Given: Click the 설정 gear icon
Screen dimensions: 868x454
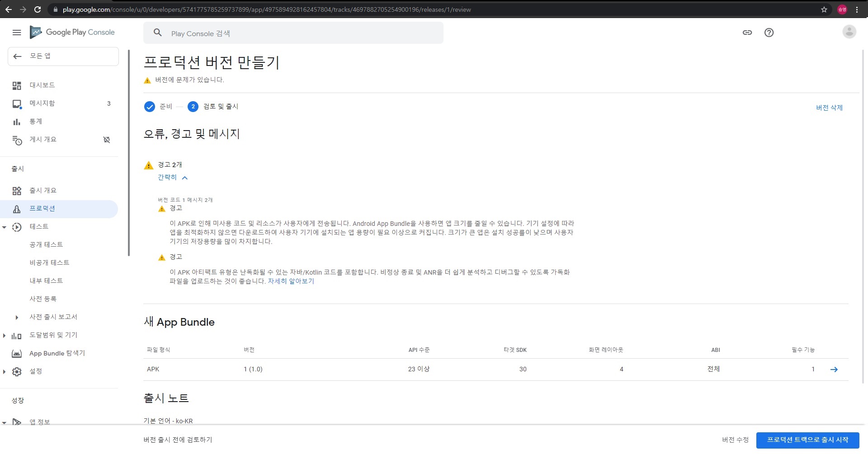Looking at the screenshot, I should 17,372.
